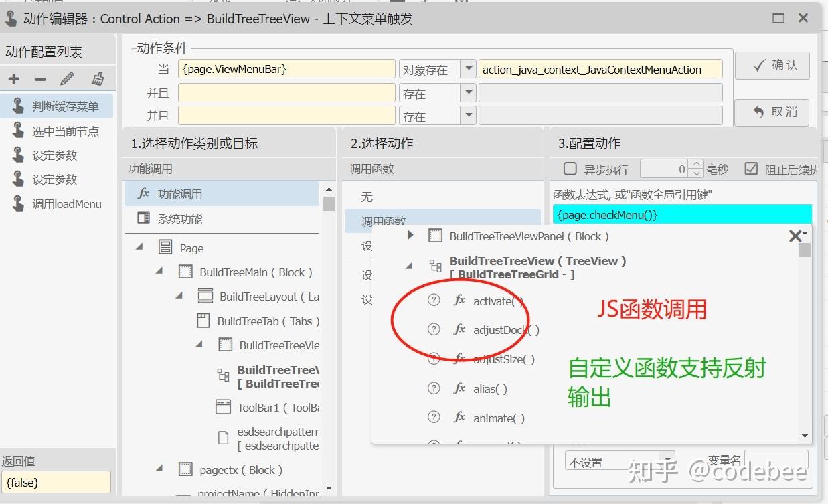The height and width of the screenshot is (504, 828).
Task: Click the minus icon to remove an action
Action: point(40,78)
